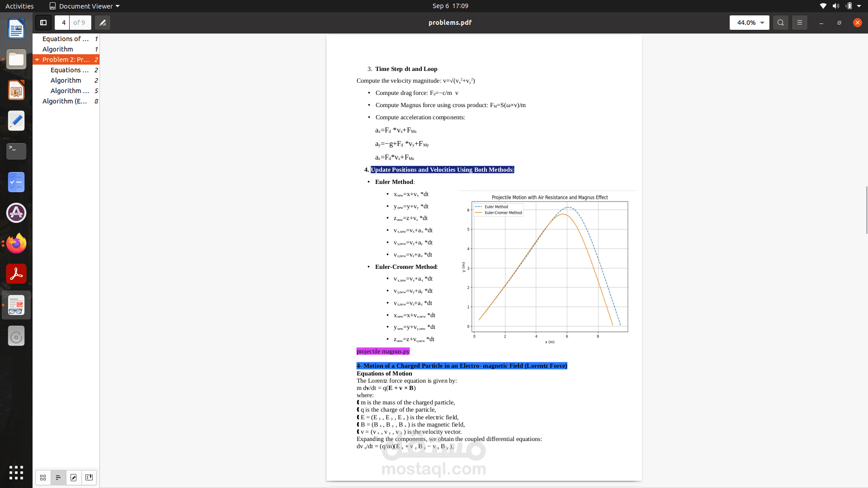868x488 pixels.
Task: Click the annotate pencil icon in toolbar
Action: pos(103,23)
